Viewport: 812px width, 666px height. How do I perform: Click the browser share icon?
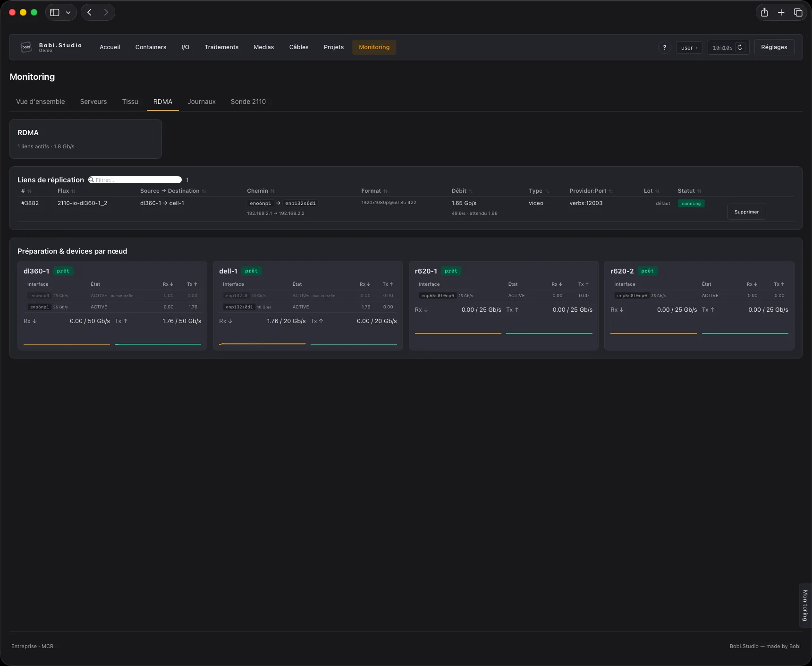coord(764,12)
